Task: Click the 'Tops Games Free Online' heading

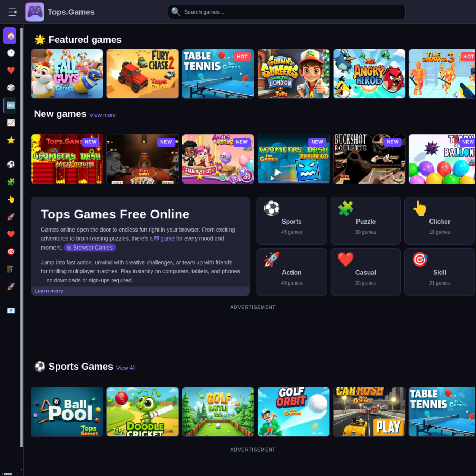Action: [115, 214]
